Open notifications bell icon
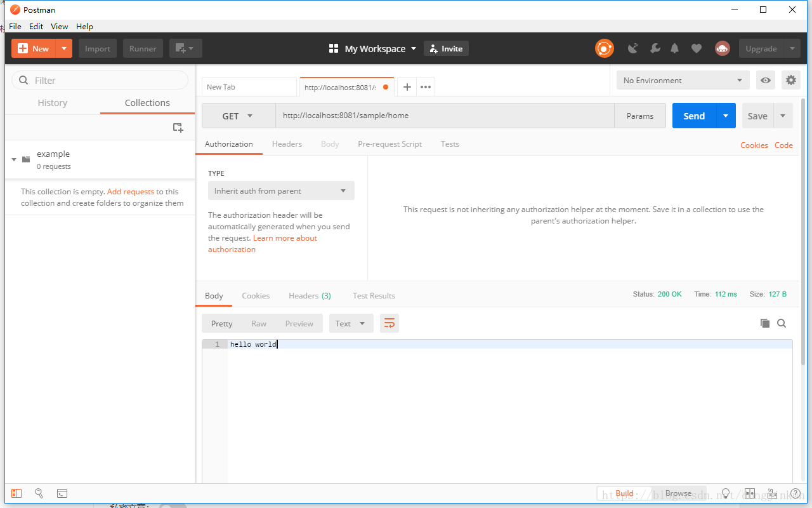This screenshot has width=812, height=508. [x=675, y=48]
